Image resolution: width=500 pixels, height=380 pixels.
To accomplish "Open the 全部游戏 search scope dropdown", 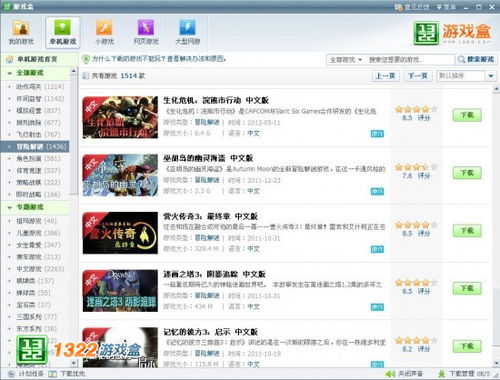I will 346,60.
